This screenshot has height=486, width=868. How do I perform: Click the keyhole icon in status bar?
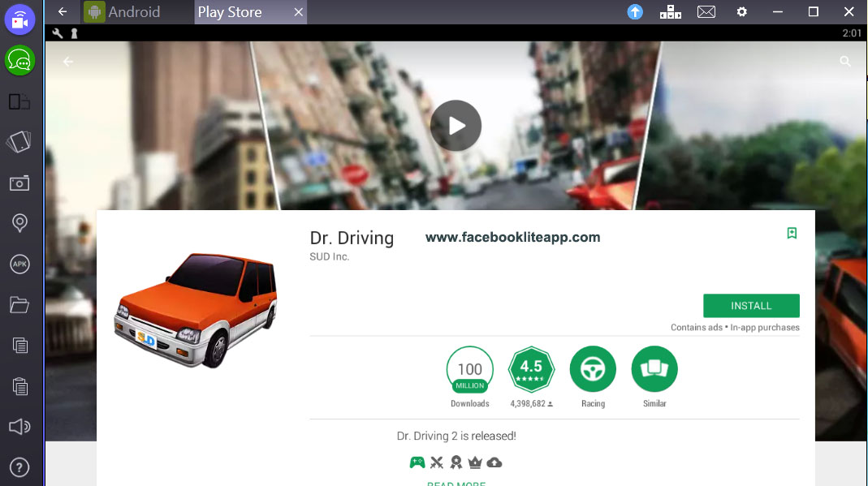point(74,33)
